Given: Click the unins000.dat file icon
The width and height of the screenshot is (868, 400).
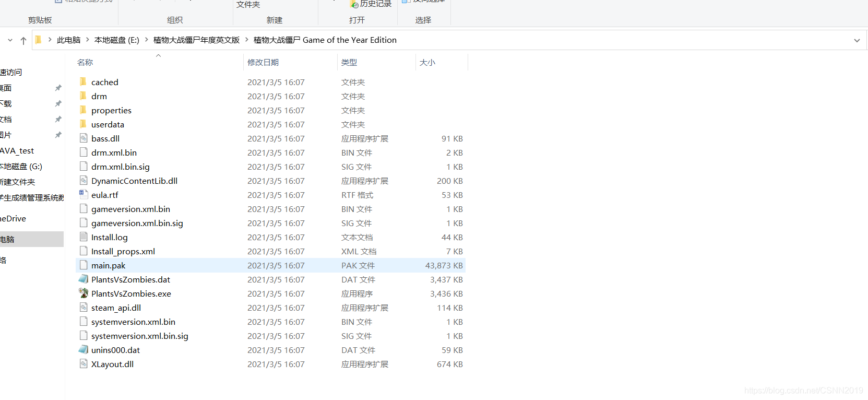Looking at the screenshot, I should pyautogui.click(x=84, y=349).
